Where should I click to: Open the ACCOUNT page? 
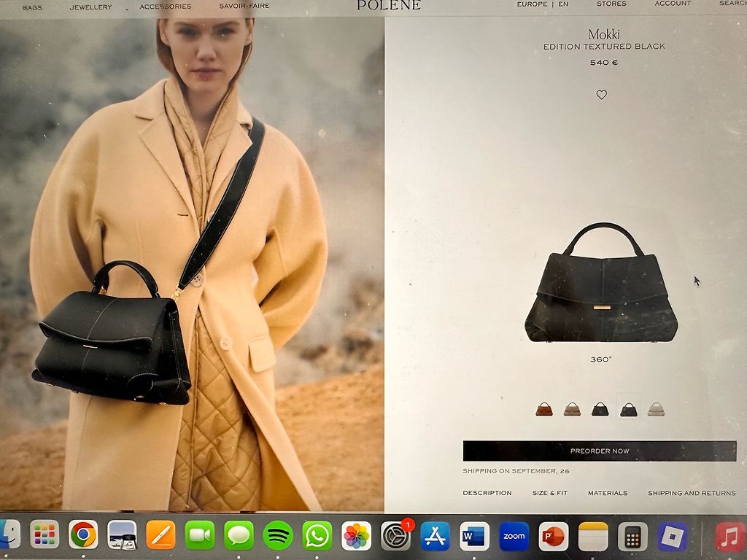coord(672,4)
